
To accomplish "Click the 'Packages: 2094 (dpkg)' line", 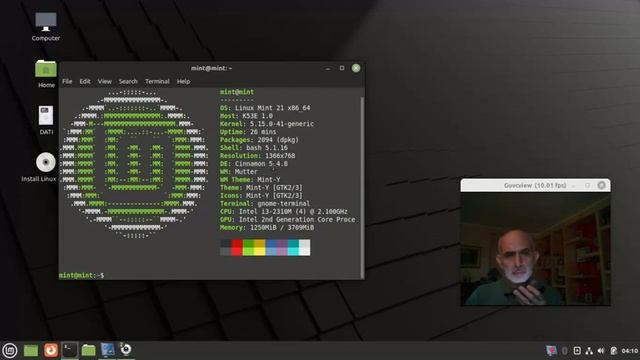I will click(x=259, y=140).
